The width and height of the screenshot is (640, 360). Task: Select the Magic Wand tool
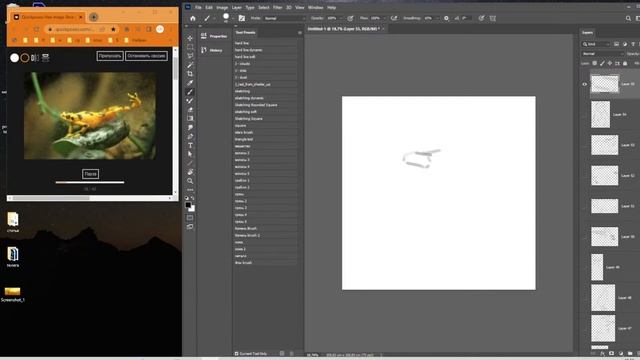click(x=190, y=65)
